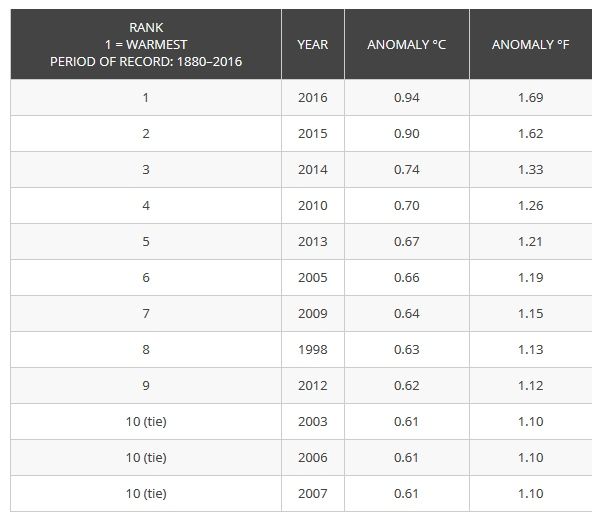Click the ANOMALY °C column header
607x518 pixels.
407,44
